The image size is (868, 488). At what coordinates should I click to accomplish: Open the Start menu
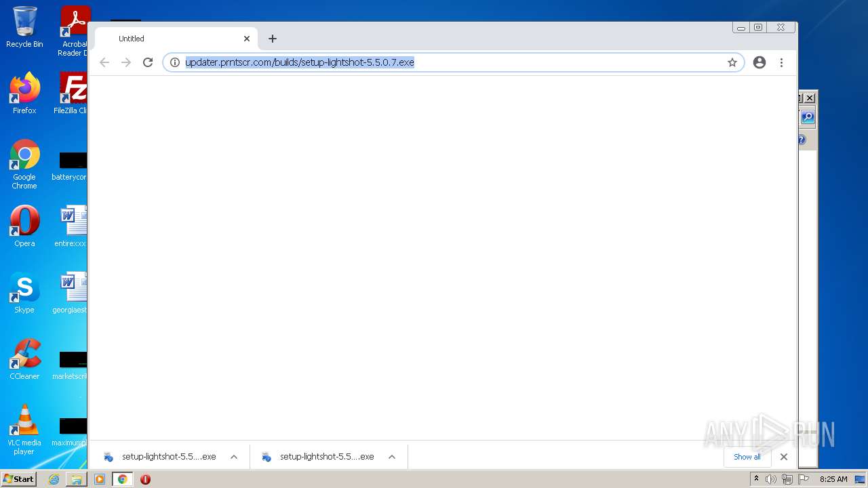19,479
